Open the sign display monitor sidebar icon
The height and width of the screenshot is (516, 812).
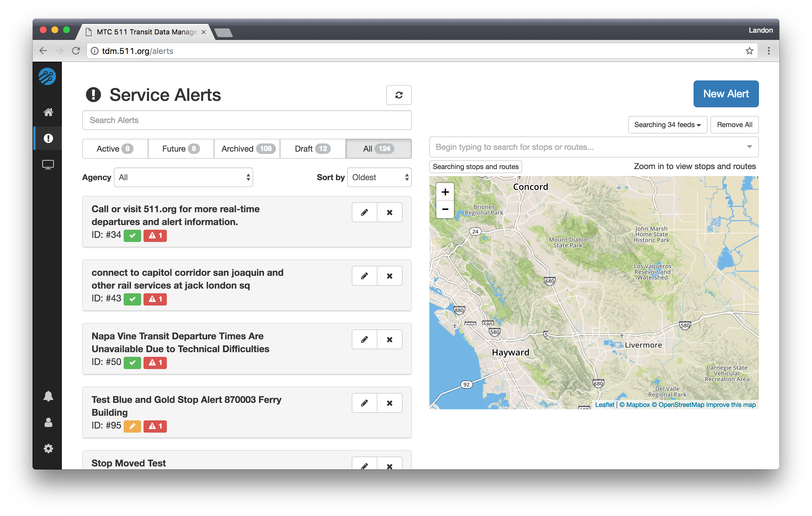tap(48, 164)
